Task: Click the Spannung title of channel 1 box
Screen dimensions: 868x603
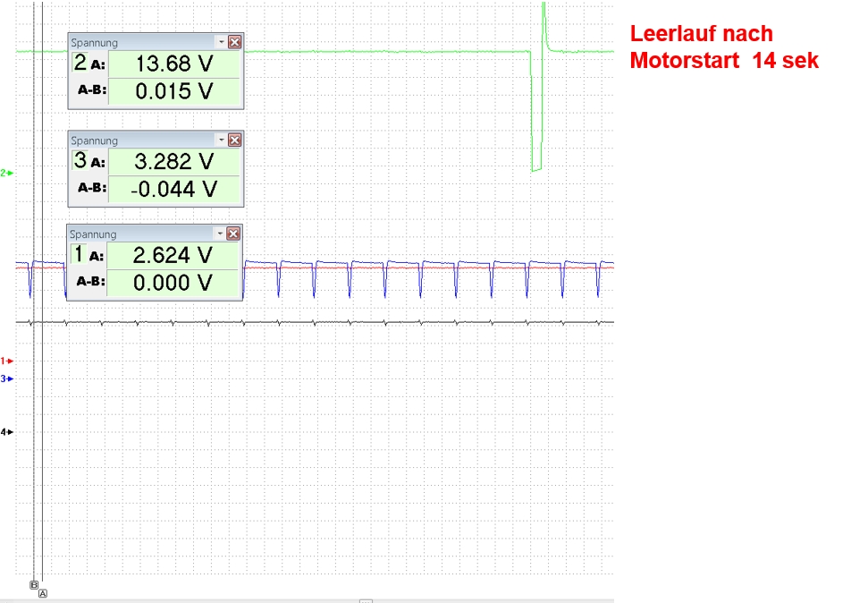Action: click(x=93, y=234)
